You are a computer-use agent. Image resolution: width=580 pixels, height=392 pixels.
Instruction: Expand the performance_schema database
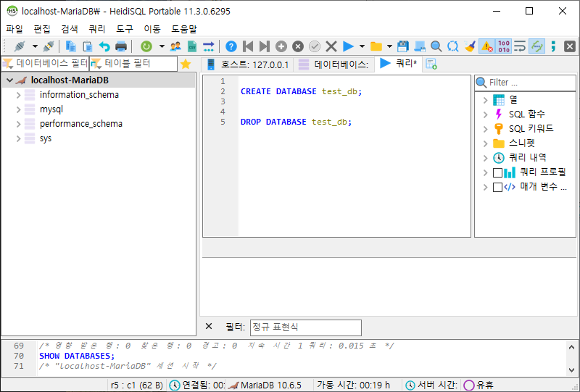18,124
